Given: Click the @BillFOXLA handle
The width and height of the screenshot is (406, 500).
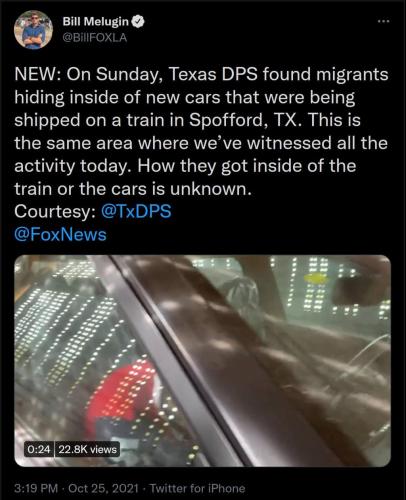Looking at the screenshot, I should click(95, 38).
